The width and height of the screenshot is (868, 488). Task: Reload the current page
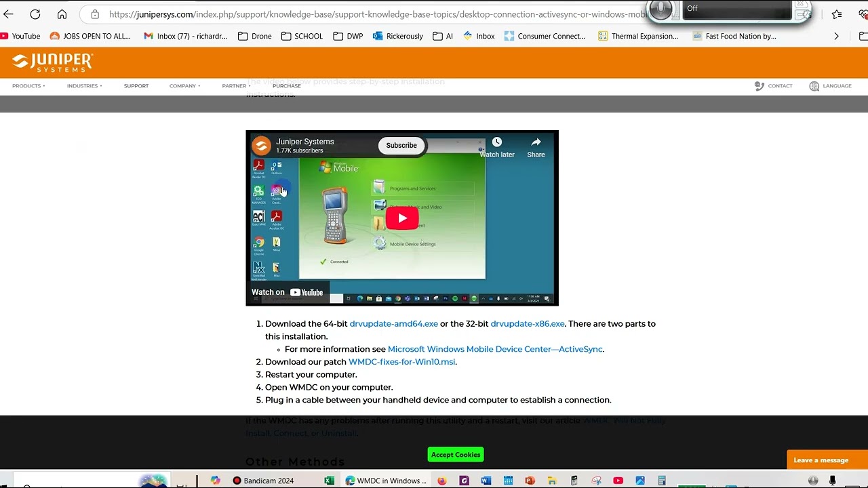coord(35,14)
